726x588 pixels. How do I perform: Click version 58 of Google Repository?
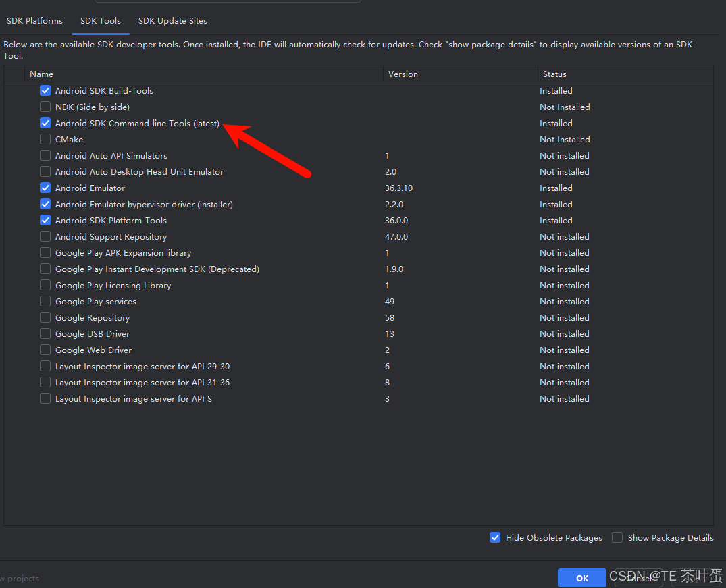coord(390,317)
